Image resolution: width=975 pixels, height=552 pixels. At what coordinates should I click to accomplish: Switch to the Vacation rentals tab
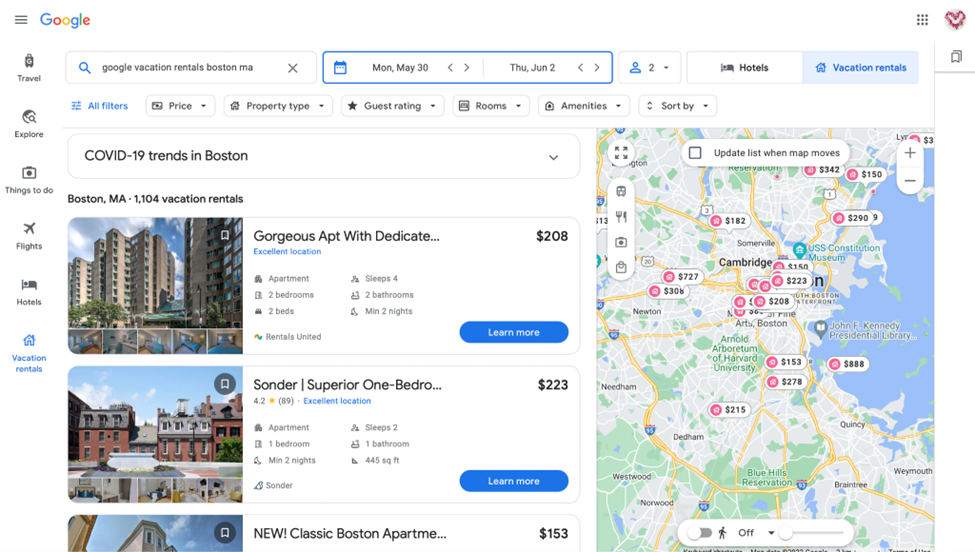click(861, 67)
